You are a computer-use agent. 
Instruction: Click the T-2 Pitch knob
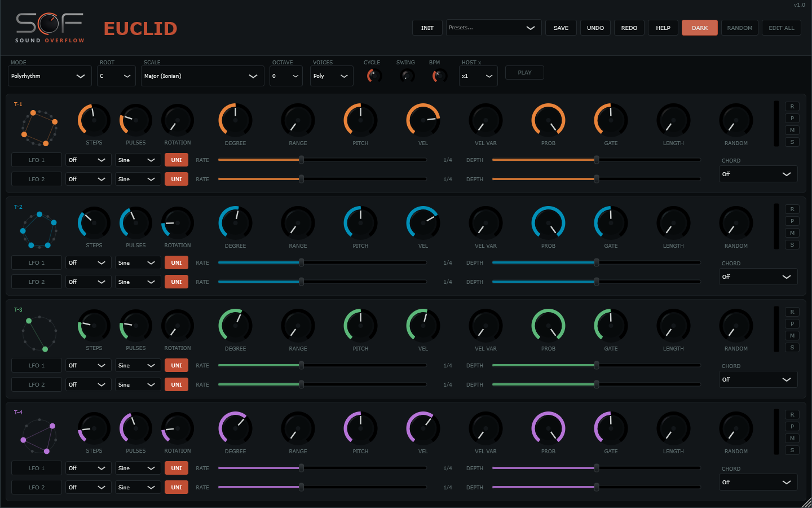[360, 222]
